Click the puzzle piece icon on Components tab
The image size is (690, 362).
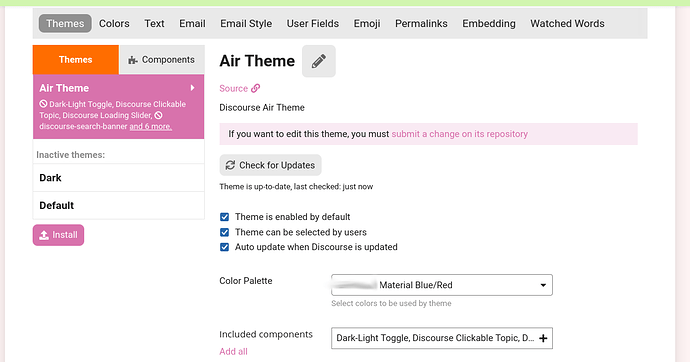[x=133, y=60]
